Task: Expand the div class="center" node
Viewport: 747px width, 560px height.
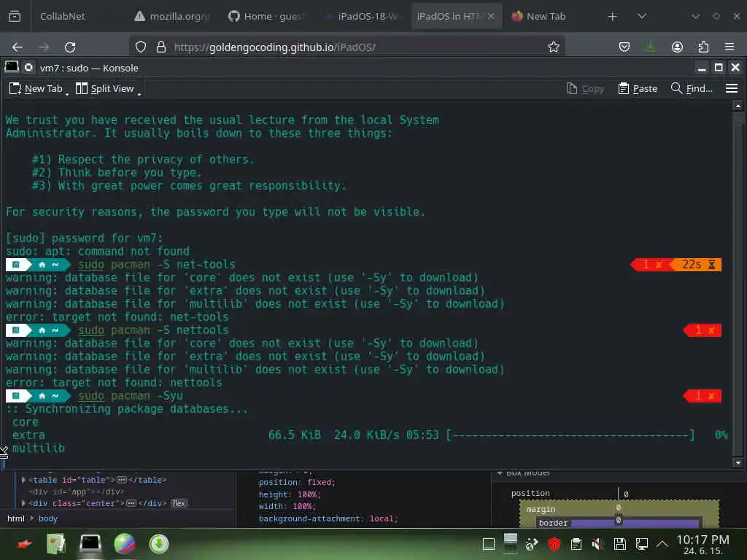Action: point(23,503)
